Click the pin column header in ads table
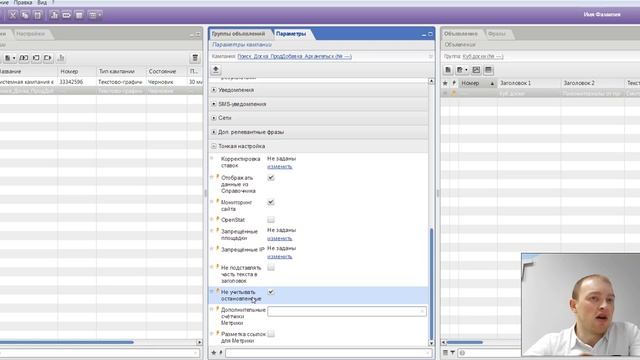Screen dimensions: 640x360 point(454,83)
